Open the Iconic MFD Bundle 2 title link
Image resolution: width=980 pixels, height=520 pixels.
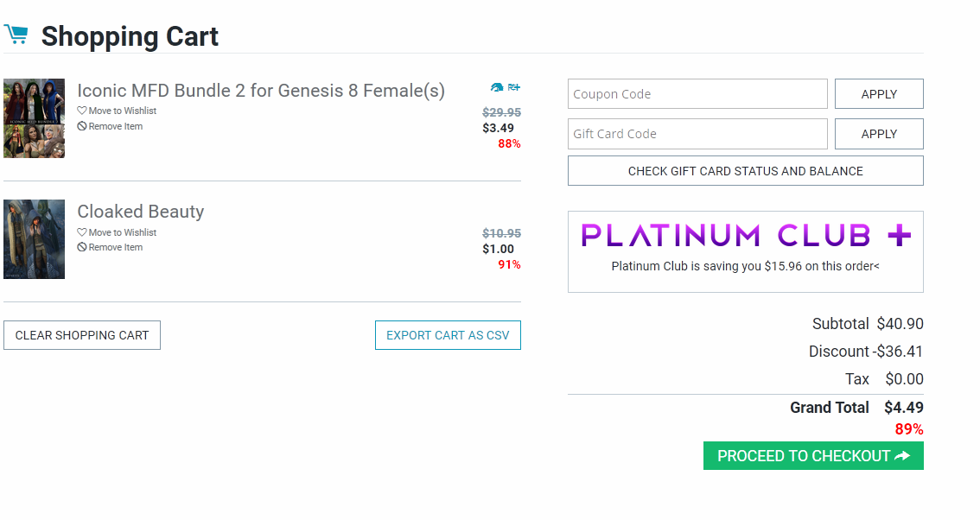(261, 91)
